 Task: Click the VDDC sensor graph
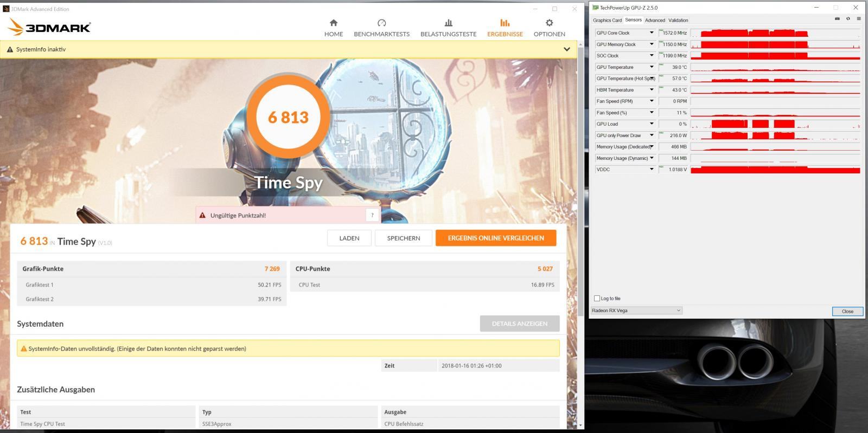(x=775, y=170)
